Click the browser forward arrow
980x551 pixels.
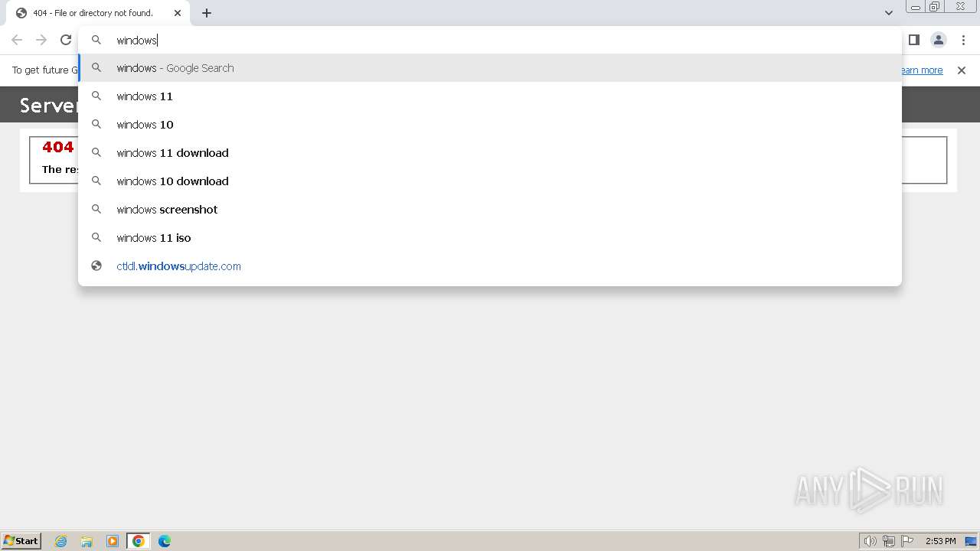tap(41, 40)
